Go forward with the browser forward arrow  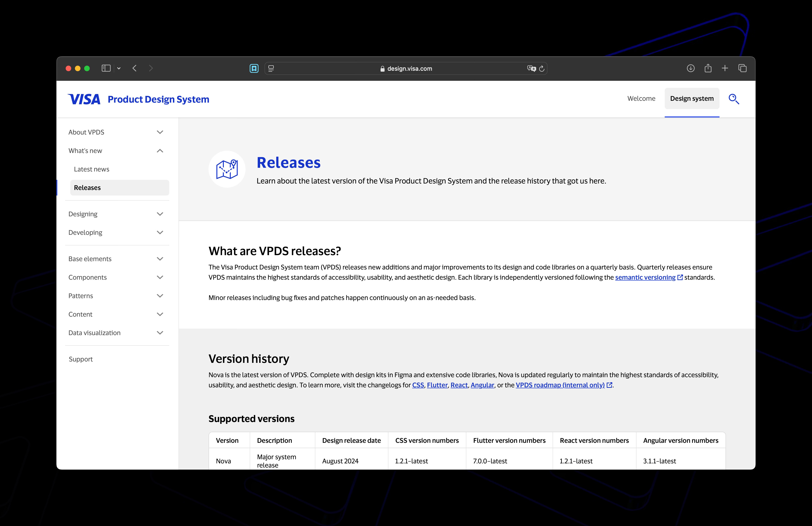151,68
